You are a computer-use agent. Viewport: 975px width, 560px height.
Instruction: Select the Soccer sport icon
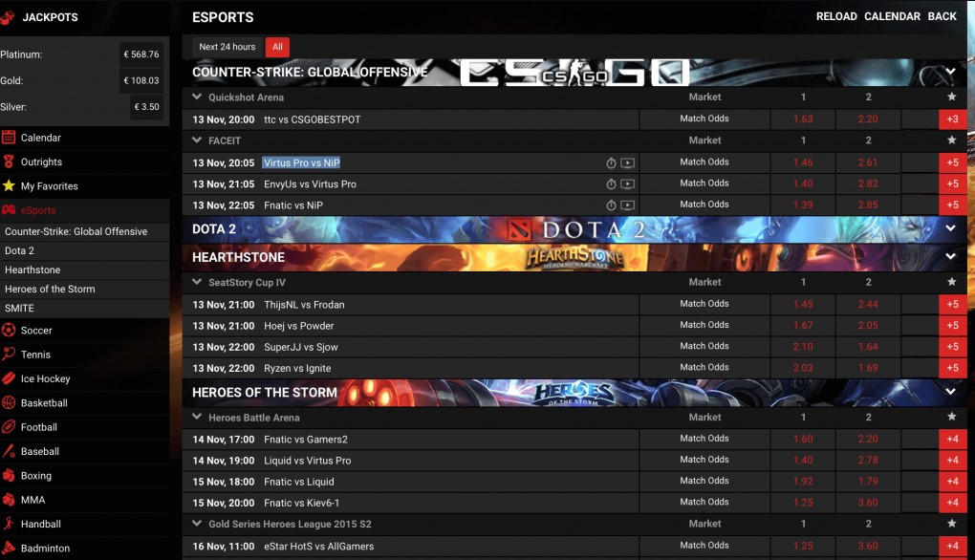click(x=9, y=330)
